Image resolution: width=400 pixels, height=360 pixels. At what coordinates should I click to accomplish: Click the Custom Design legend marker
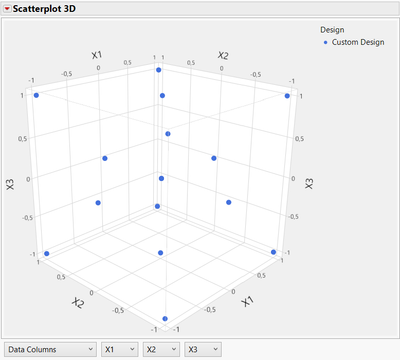click(x=326, y=42)
